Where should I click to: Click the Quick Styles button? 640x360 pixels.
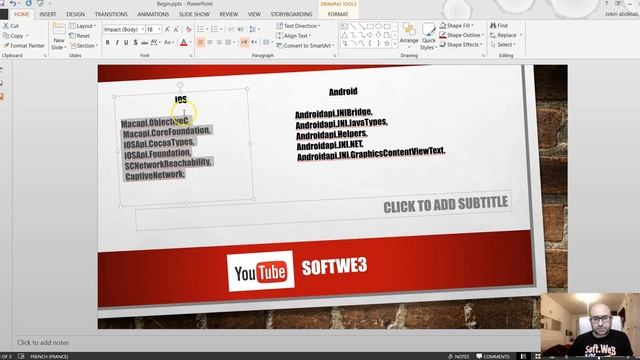pos(428,37)
